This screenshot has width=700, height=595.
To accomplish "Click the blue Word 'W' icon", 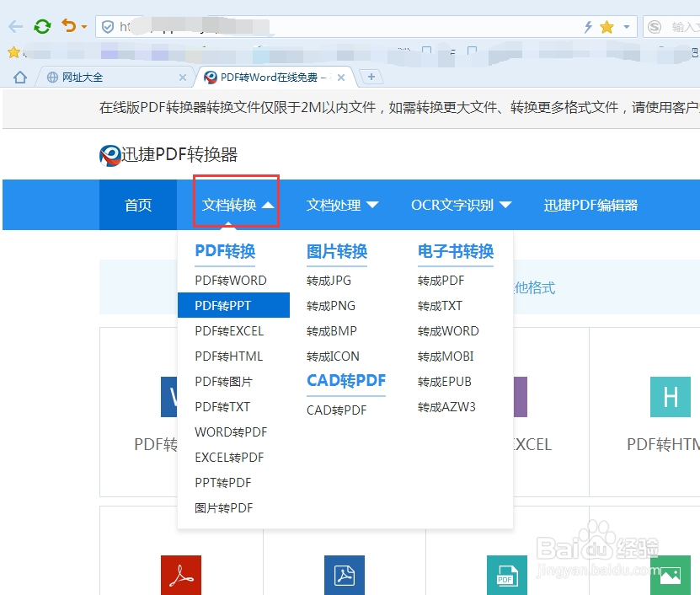I will tap(166, 397).
